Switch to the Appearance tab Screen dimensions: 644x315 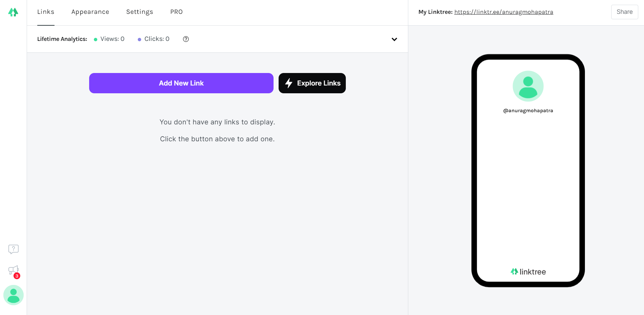pyautogui.click(x=90, y=12)
